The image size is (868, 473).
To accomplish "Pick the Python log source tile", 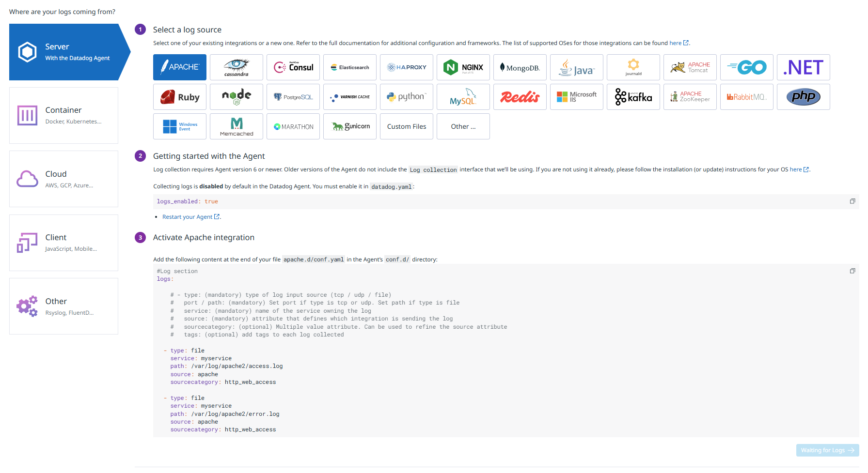I will pyautogui.click(x=406, y=97).
